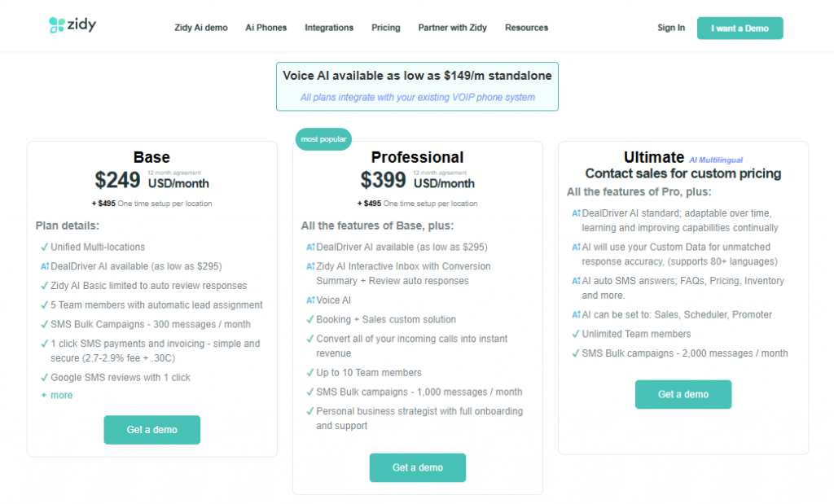This screenshot has width=834, height=504.
Task: Click checkmark icon beside Unified Multi-locations
Action: (x=44, y=247)
